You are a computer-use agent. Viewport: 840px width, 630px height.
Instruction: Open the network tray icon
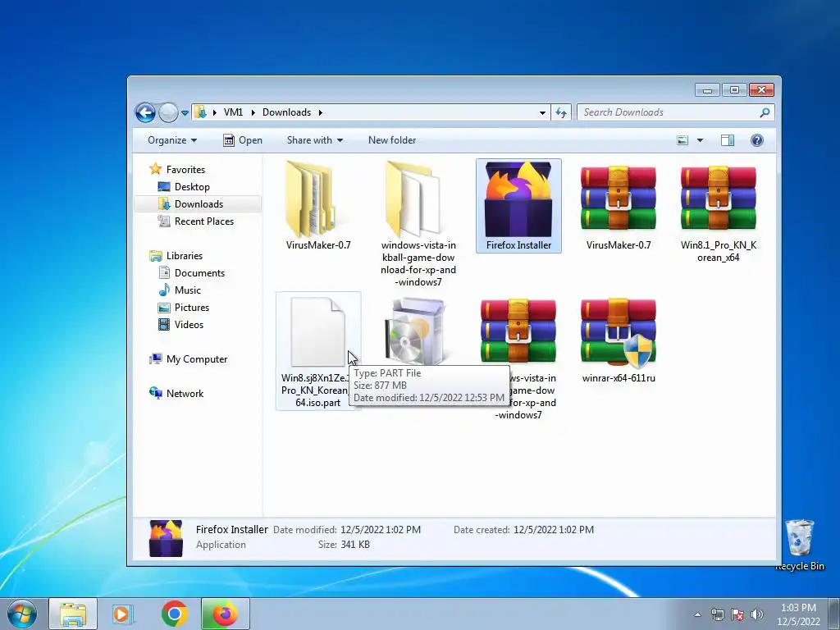pyautogui.click(x=717, y=614)
